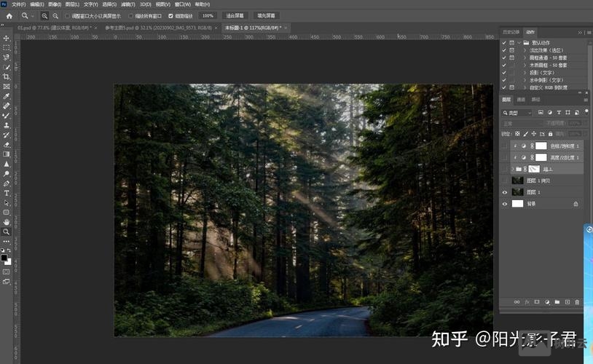Viewport: 593px width, 364px height.
Task: Select the Zoom tool in toolbox
Action: pos(7,232)
